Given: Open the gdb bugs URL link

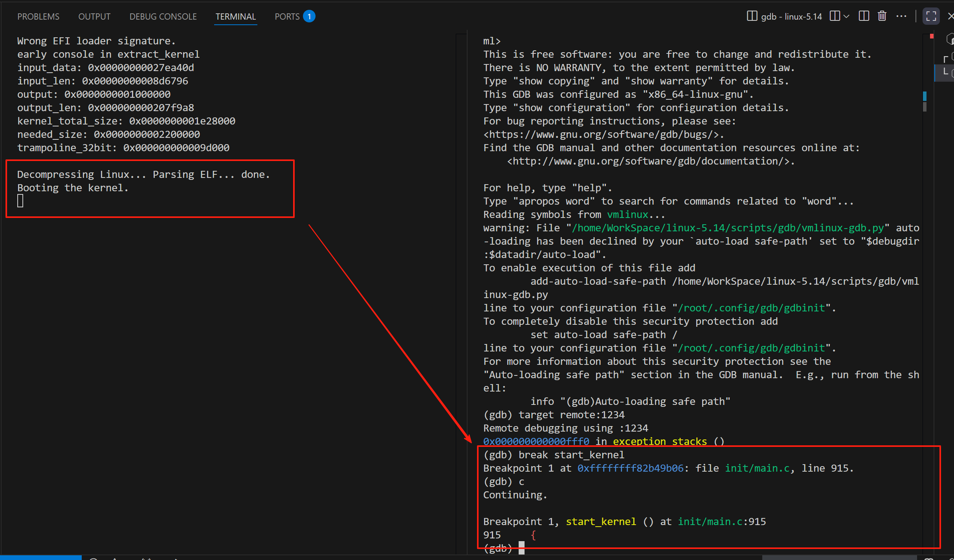Looking at the screenshot, I should [x=604, y=135].
